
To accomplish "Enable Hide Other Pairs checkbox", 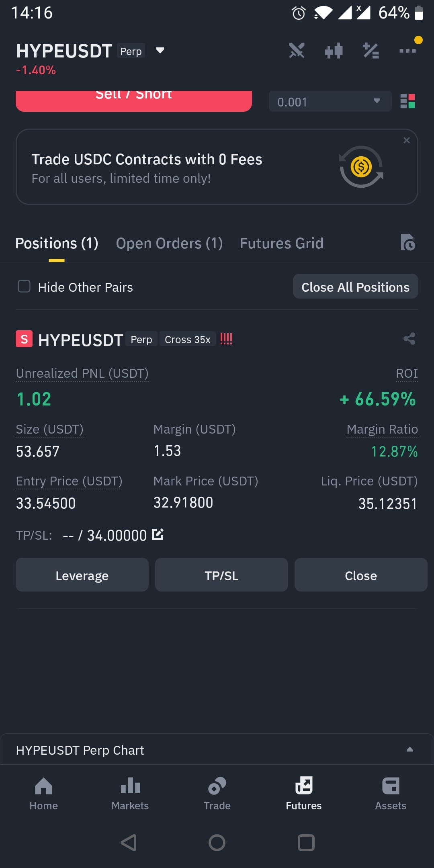I will (24, 287).
